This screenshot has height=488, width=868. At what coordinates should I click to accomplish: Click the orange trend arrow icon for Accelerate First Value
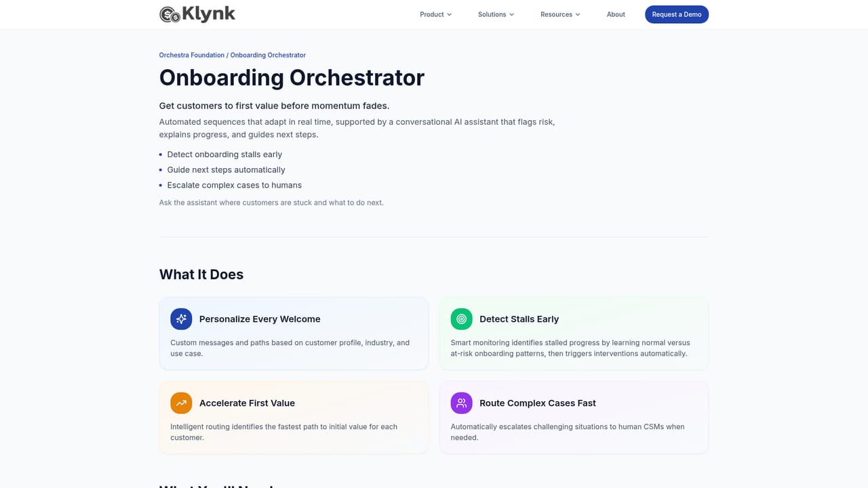pos(181,403)
